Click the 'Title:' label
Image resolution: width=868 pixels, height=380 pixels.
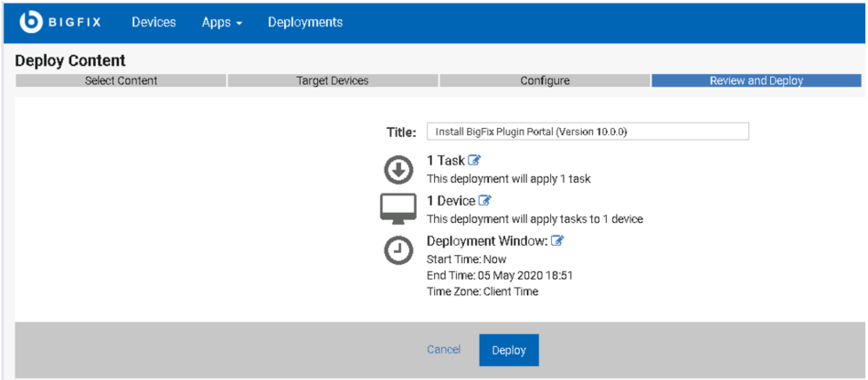point(401,132)
